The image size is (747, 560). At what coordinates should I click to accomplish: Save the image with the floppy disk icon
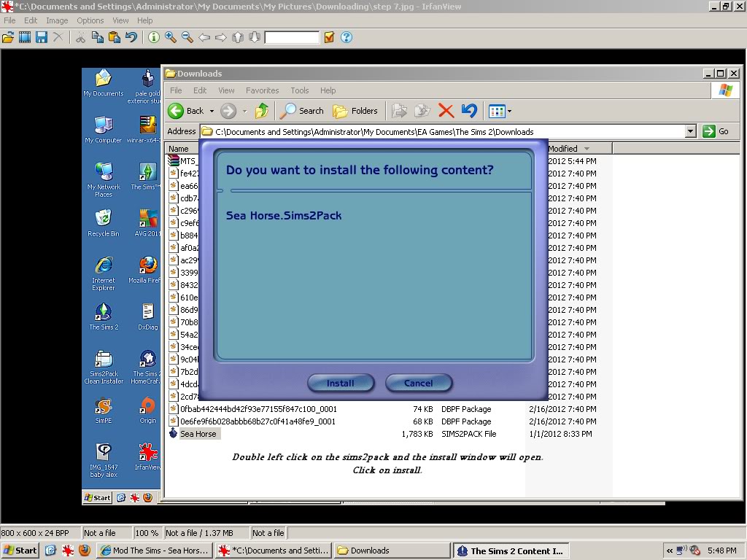point(42,37)
